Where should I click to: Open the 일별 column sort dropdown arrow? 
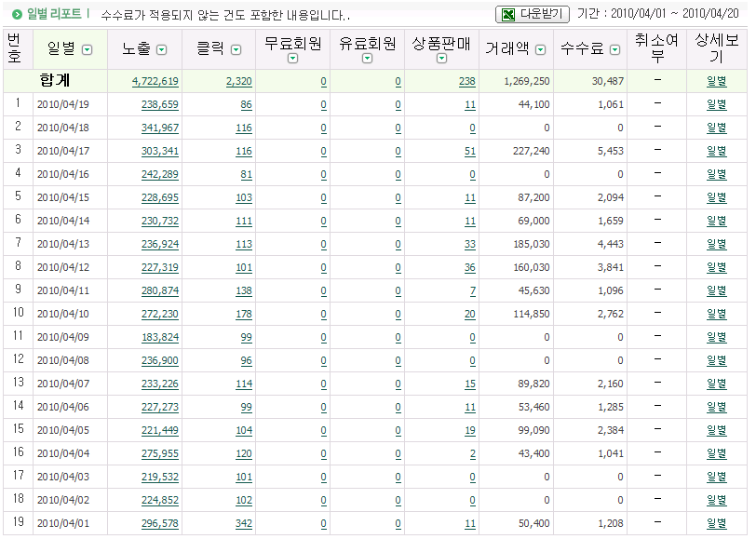tap(88, 49)
